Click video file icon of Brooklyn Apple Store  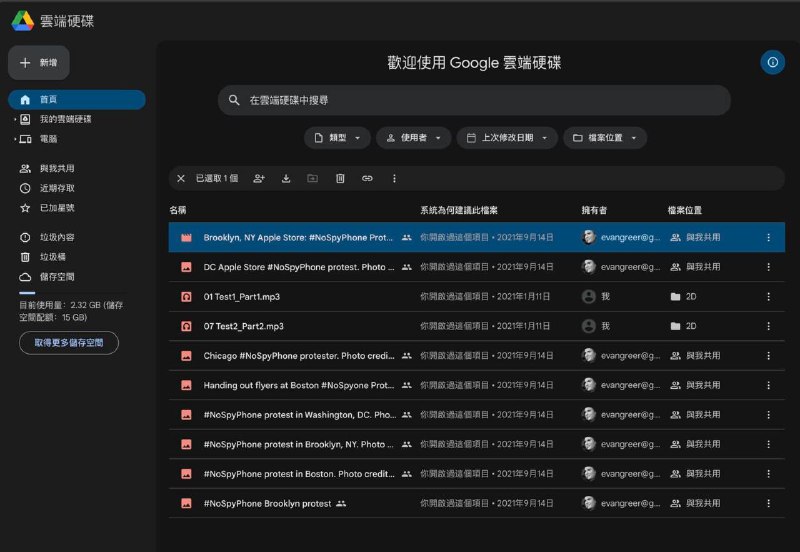186,237
